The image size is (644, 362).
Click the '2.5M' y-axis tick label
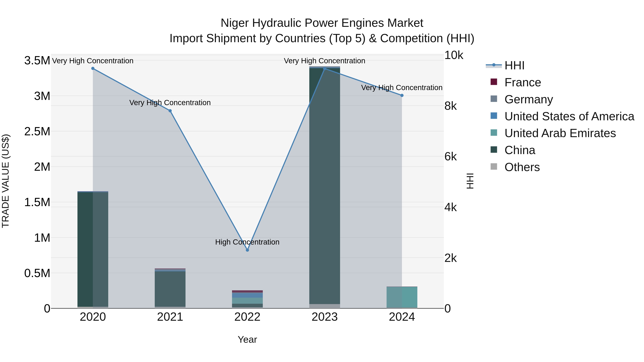pyautogui.click(x=37, y=131)
